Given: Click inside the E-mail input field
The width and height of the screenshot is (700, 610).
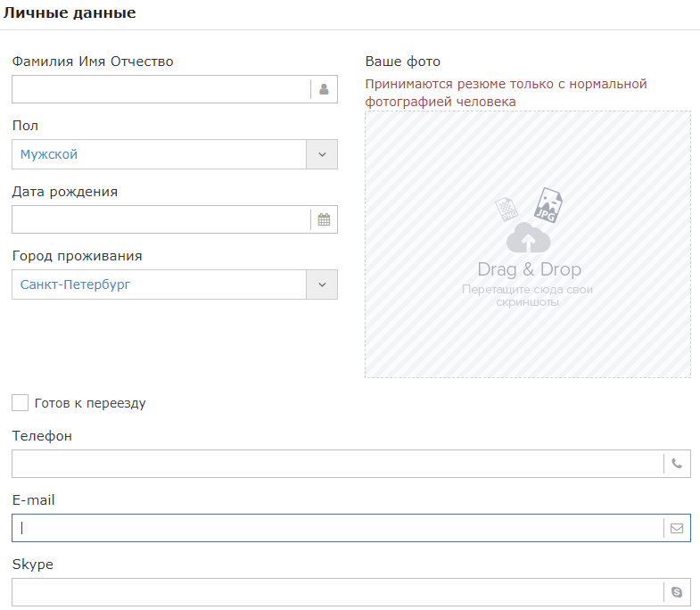Looking at the screenshot, I should pyautogui.click(x=337, y=528).
